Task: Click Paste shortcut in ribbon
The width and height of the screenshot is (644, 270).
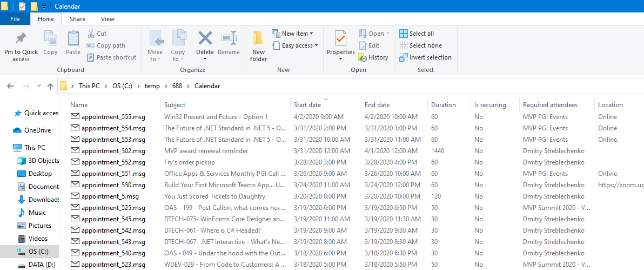Action: pos(112,57)
